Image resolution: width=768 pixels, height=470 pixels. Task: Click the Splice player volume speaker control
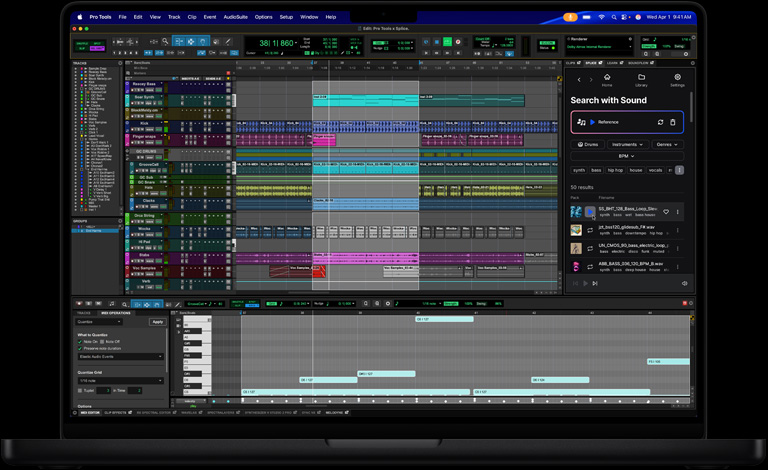684,283
